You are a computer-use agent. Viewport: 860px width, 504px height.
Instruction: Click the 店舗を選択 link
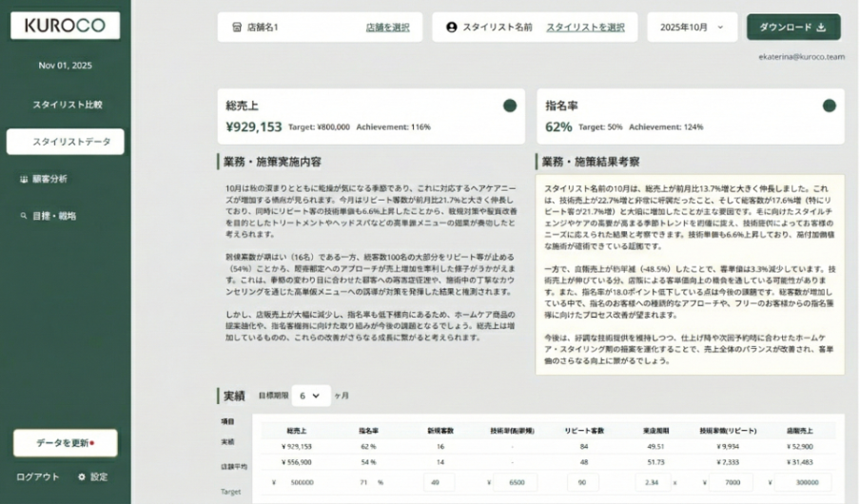point(387,28)
